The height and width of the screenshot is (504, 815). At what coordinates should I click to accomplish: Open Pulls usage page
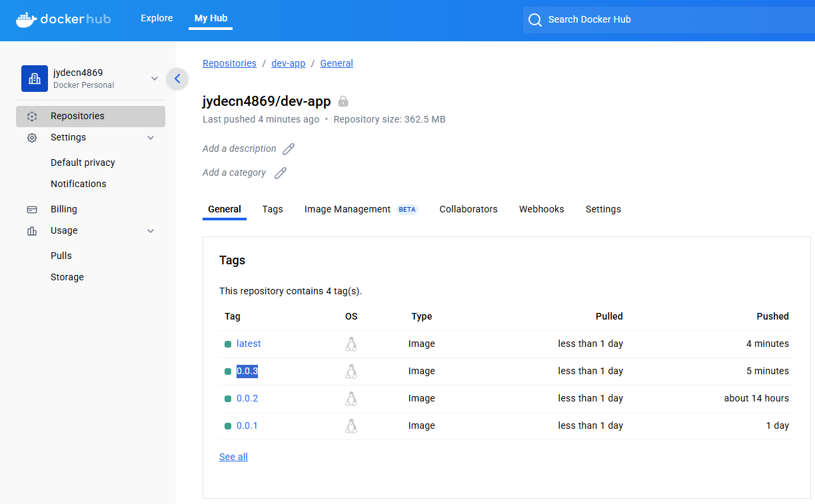click(61, 256)
